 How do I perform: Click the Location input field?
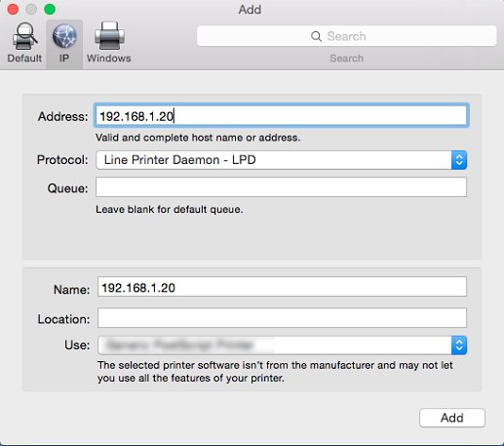pos(282,318)
